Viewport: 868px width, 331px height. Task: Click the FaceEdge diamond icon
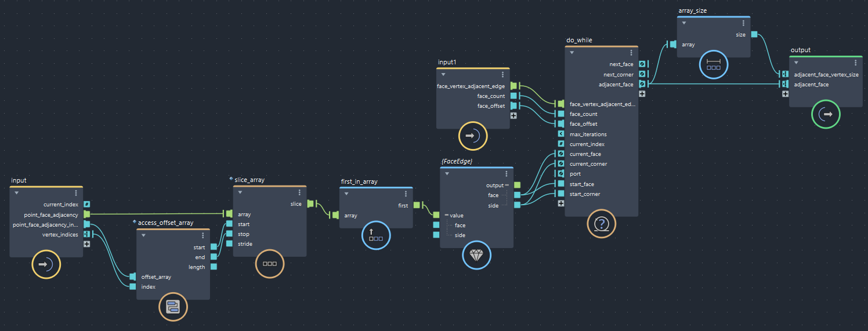click(x=476, y=255)
